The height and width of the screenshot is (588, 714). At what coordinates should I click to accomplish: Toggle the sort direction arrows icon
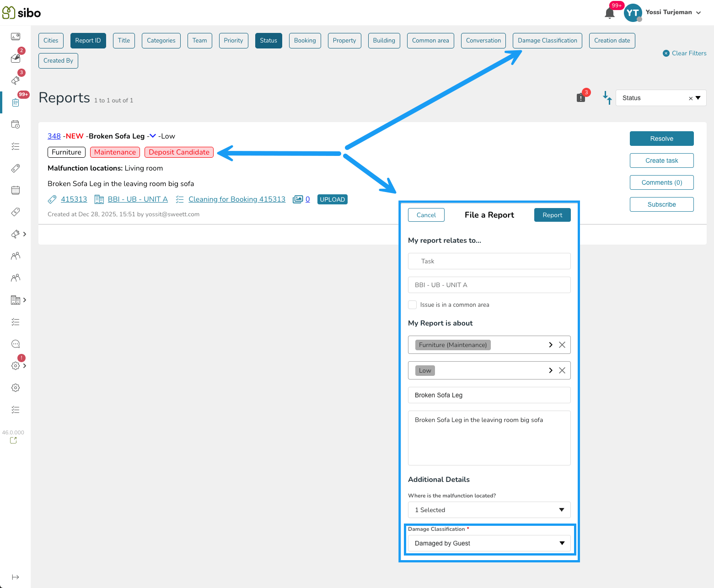click(607, 98)
